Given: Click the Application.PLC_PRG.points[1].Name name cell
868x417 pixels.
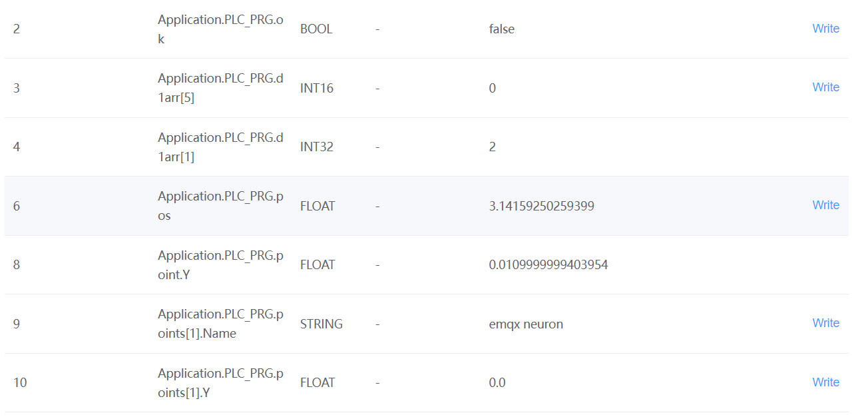Looking at the screenshot, I should click(x=220, y=324).
